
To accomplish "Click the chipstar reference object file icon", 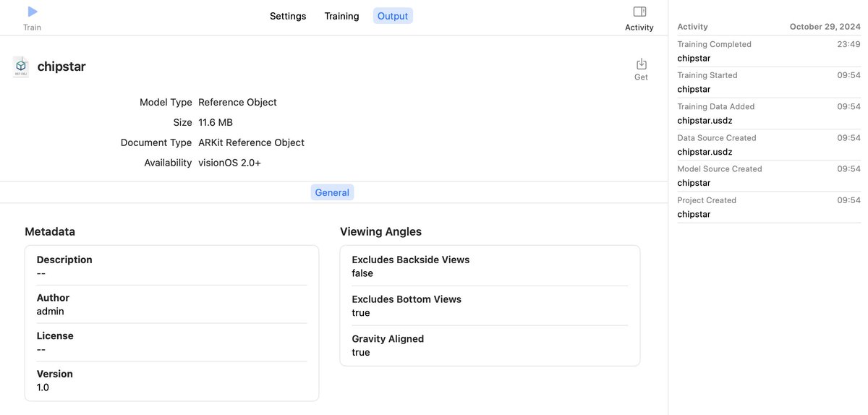I will (x=21, y=67).
